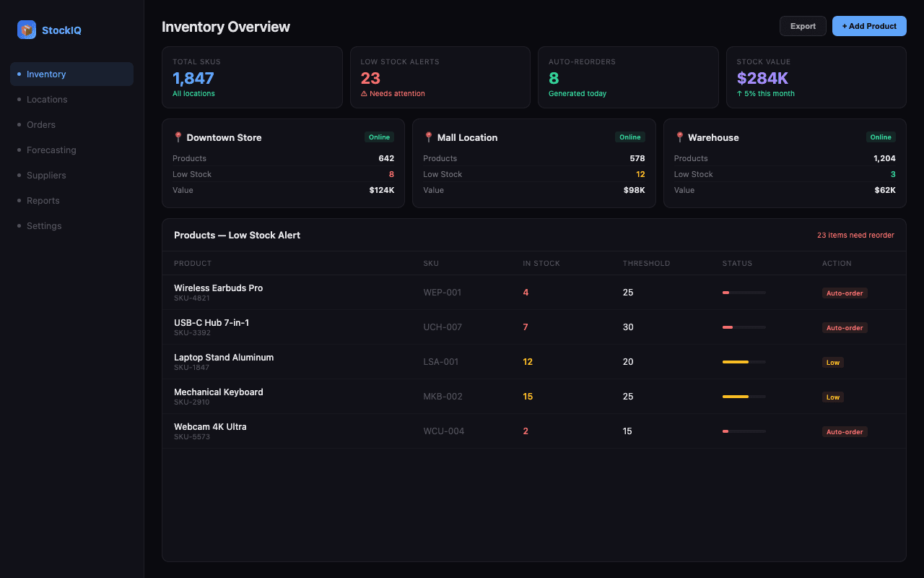Open the Suppliers section
Image resolution: width=924 pixels, height=578 pixels.
pos(45,175)
